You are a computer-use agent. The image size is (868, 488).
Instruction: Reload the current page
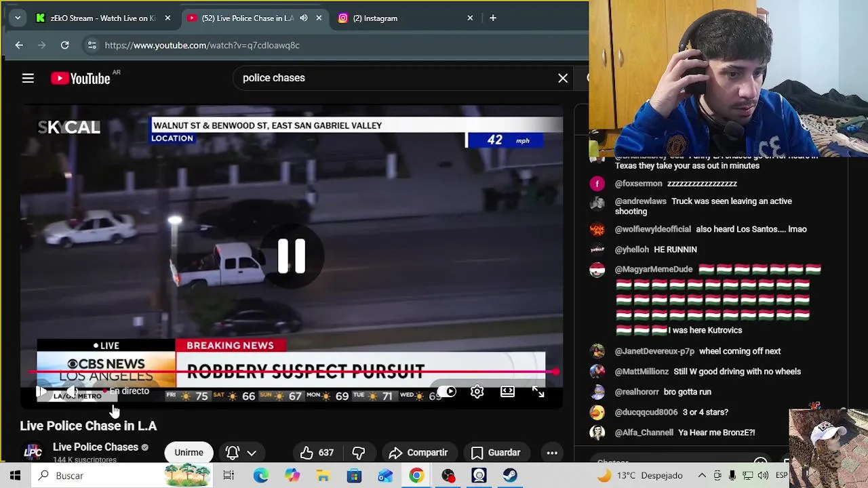point(64,45)
